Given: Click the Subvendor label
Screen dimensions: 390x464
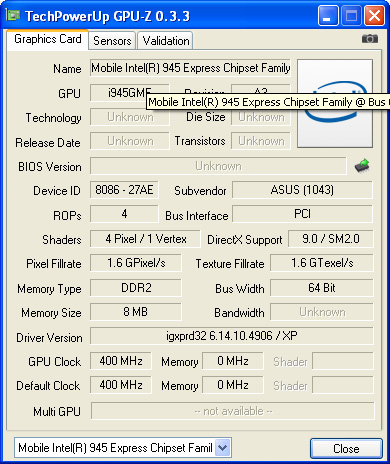Looking at the screenshot, I should [x=200, y=191].
